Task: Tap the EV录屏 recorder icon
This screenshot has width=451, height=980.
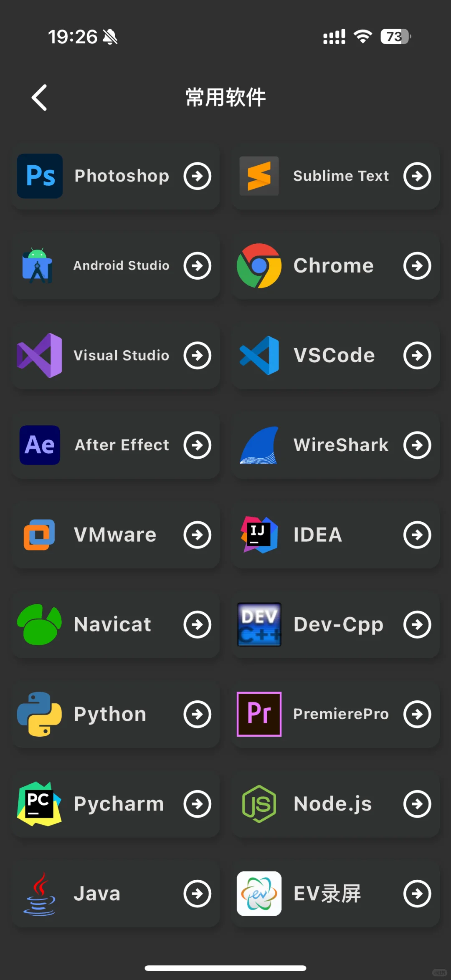Action: 259,894
